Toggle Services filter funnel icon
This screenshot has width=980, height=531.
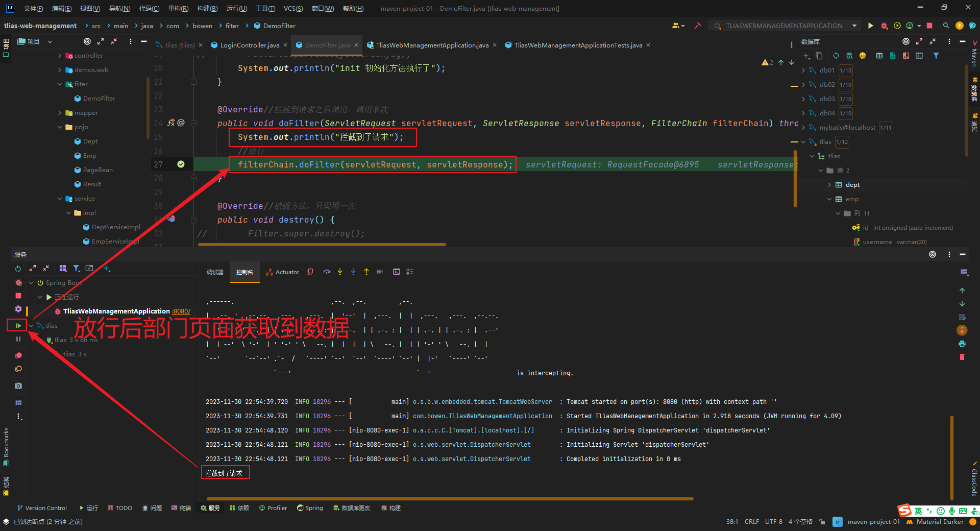click(x=76, y=268)
